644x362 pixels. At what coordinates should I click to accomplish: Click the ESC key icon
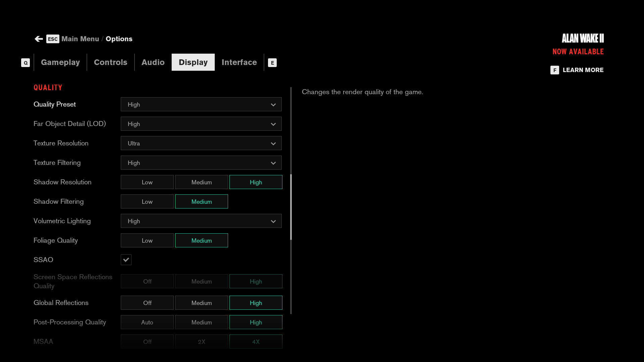coord(53,39)
